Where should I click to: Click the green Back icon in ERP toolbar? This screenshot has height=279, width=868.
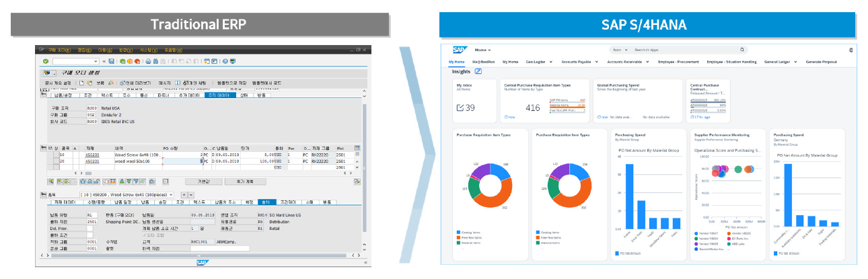click(x=122, y=61)
